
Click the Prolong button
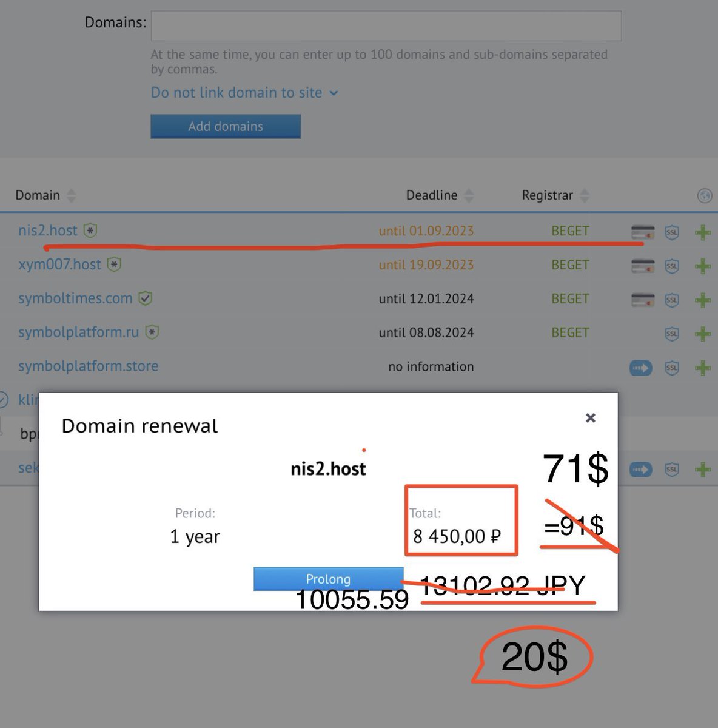(328, 579)
